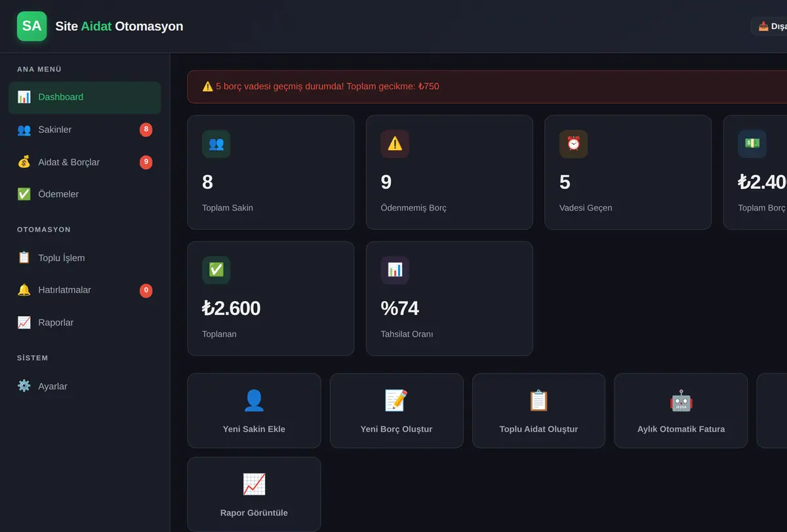The height and width of the screenshot is (532, 787).
Task: Click the Yeni Borç Oluştur button
Action: (396, 411)
